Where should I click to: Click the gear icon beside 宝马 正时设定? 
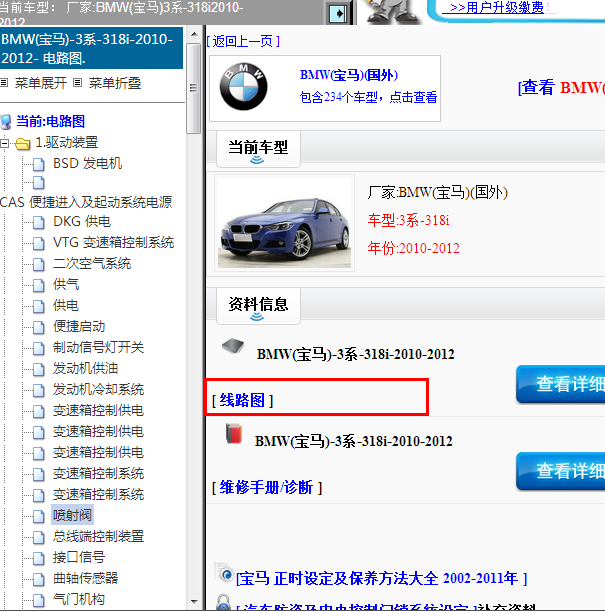pos(224,572)
